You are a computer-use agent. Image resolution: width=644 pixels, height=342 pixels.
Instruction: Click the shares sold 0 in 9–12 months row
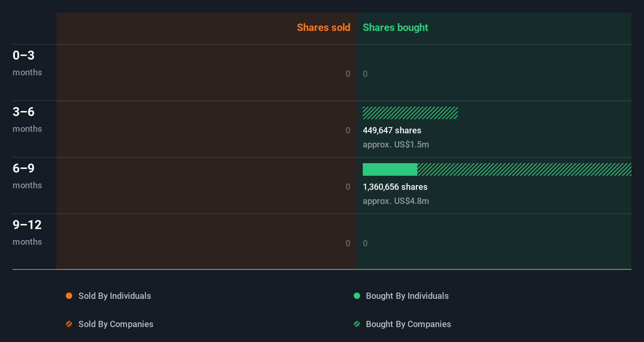pos(348,244)
